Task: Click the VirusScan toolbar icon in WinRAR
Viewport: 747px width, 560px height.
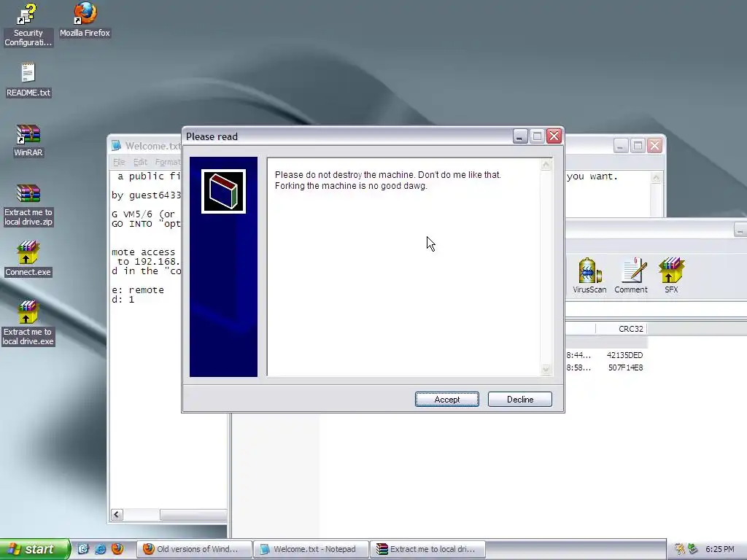Action: [x=589, y=276]
